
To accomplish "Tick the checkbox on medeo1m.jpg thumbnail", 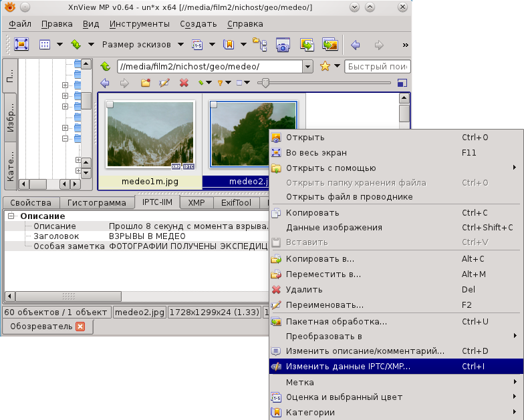I will point(111,104).
